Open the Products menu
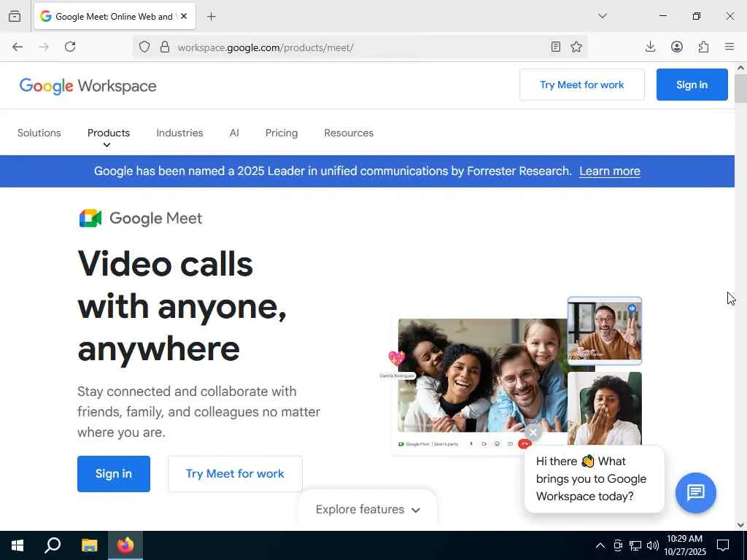Image resolution: width=747 pixels, height=560 pixels. [x=109, y=133]
